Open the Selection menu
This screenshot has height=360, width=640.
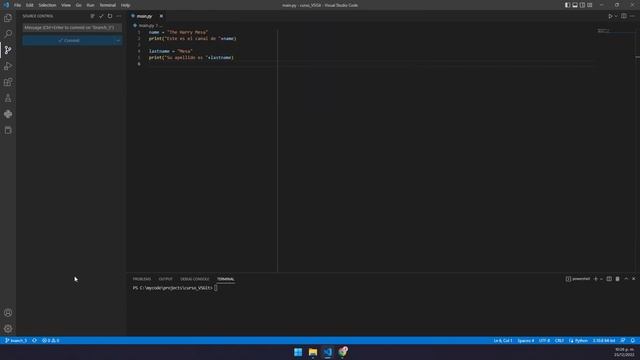[x=47, y=5]
